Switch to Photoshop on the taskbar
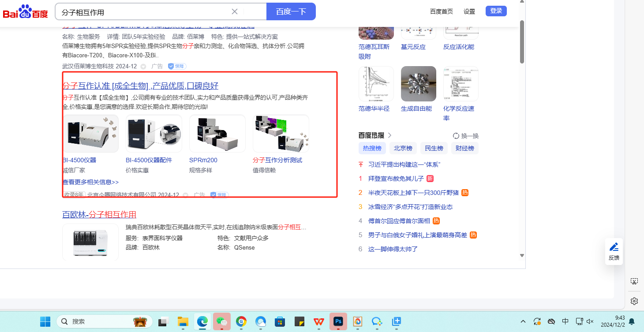The image size is (644, 332). [338, 321]
